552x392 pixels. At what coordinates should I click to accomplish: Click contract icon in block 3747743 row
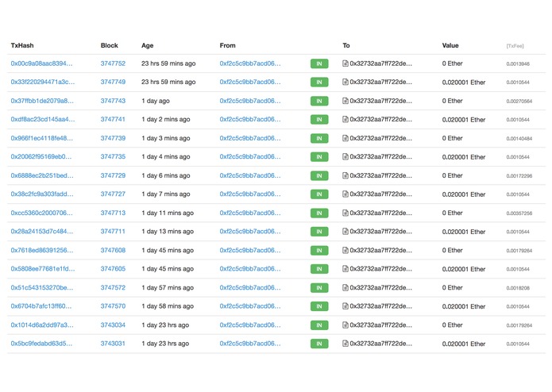tap(345, 101)
